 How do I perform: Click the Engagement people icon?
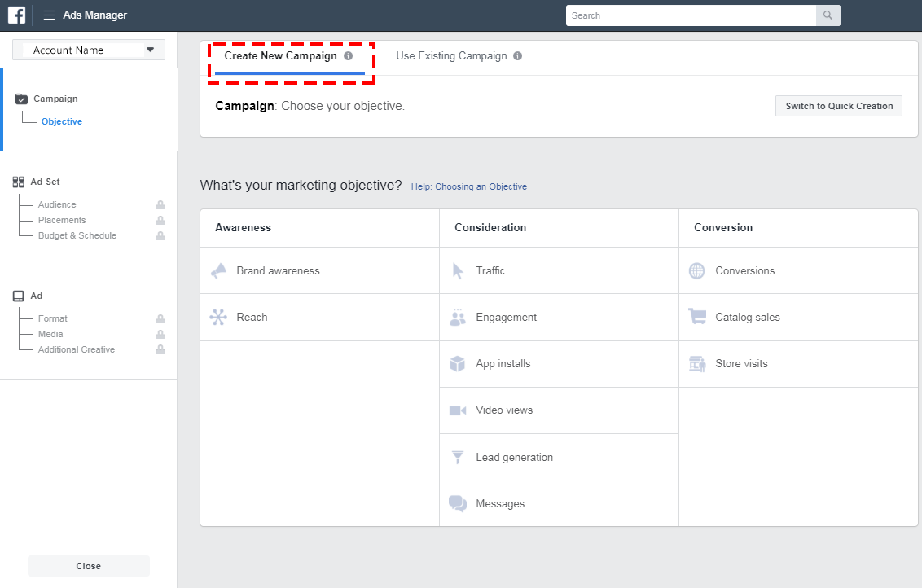pos(458,317)
